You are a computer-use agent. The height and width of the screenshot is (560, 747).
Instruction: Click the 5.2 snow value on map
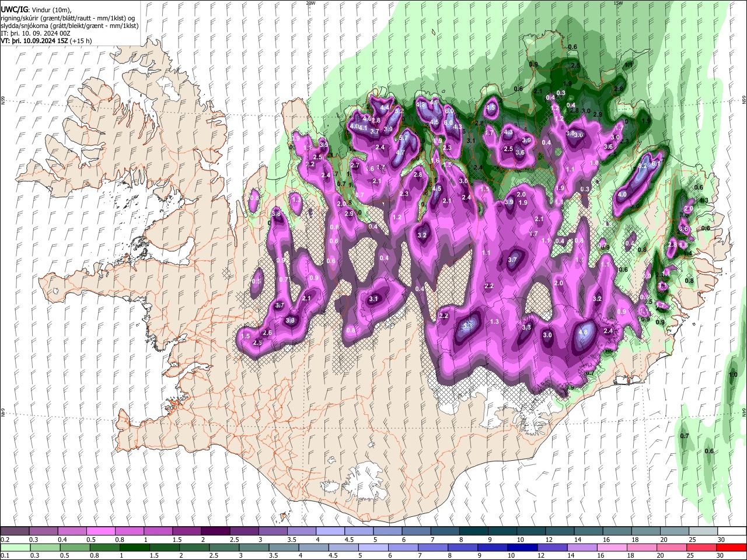[399, 110]
